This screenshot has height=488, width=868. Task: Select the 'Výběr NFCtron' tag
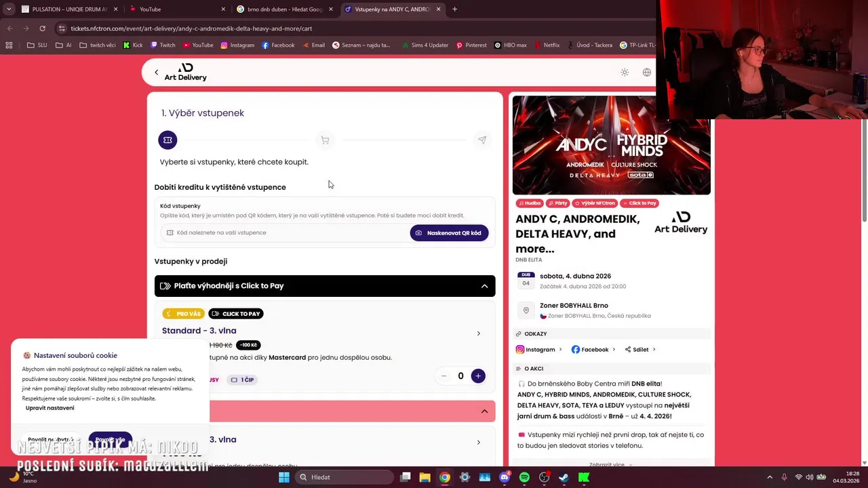[595, 203]
